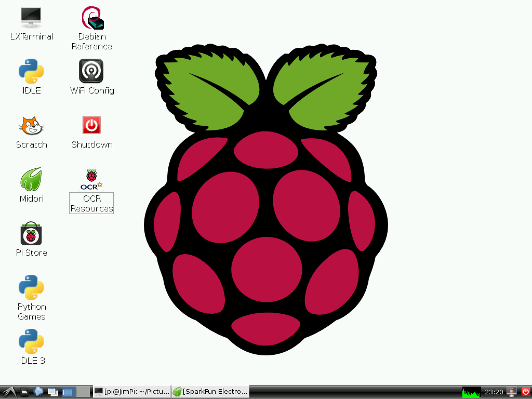Open the file manager from the taskbar

point(24,391)
